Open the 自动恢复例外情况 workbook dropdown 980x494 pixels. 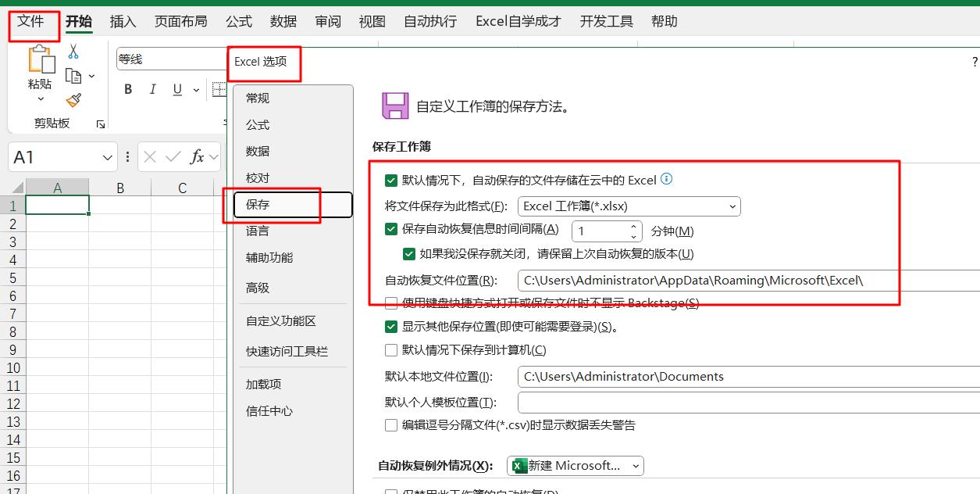point(576,466)
